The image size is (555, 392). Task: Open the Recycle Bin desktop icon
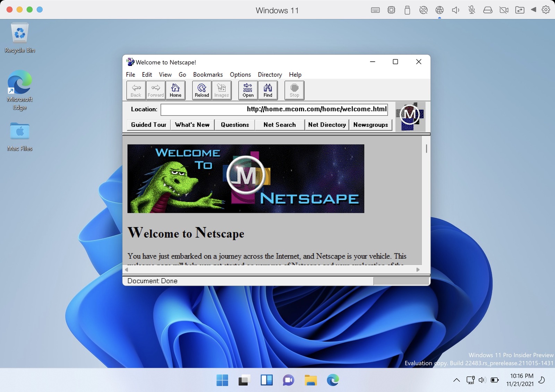click(20, 38)
